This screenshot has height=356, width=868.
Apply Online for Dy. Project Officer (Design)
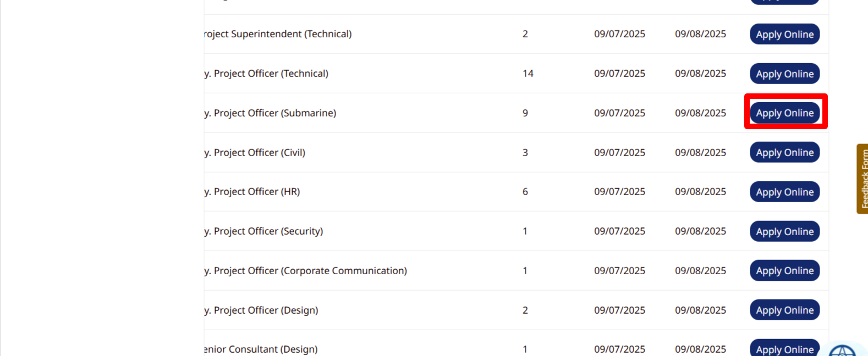(784, 310)
